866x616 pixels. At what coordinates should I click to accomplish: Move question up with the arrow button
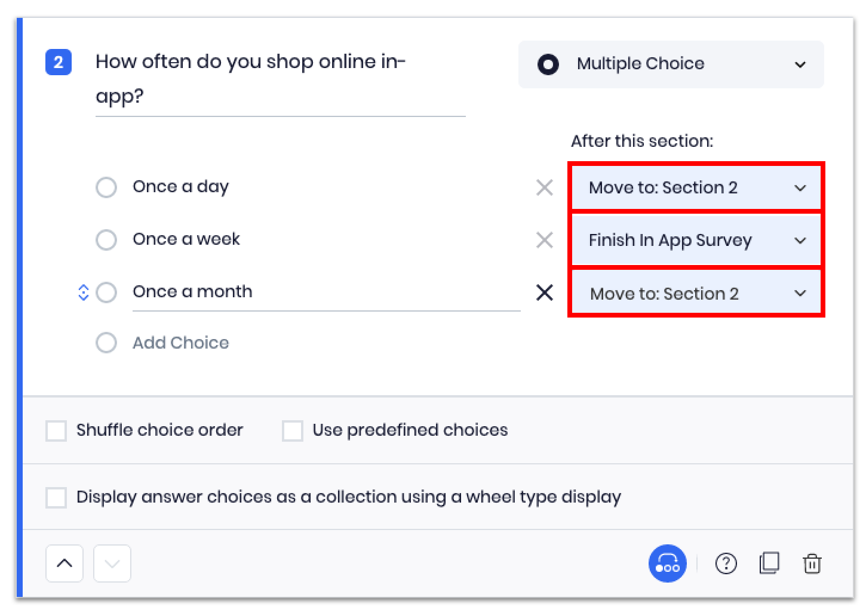tap(65, 563)
